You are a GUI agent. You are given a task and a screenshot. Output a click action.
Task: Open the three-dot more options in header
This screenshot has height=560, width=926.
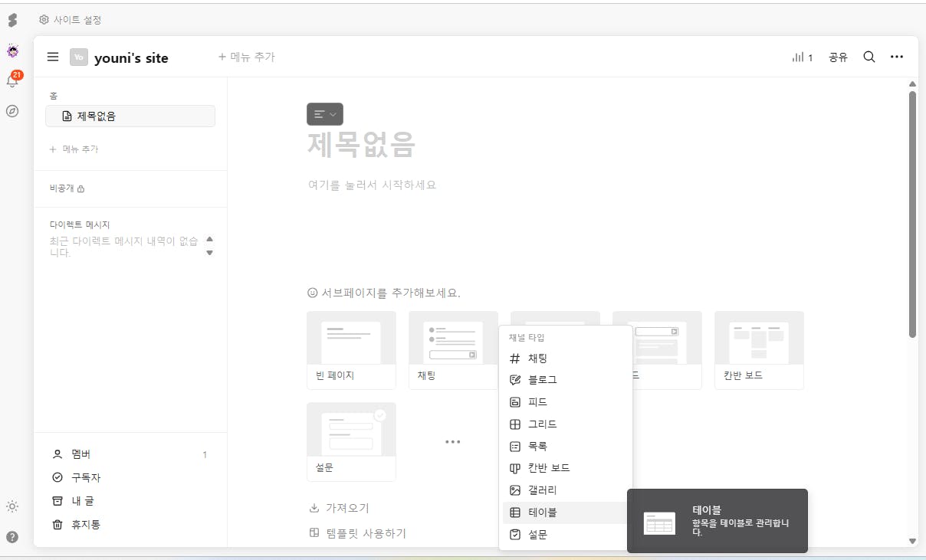897,57
